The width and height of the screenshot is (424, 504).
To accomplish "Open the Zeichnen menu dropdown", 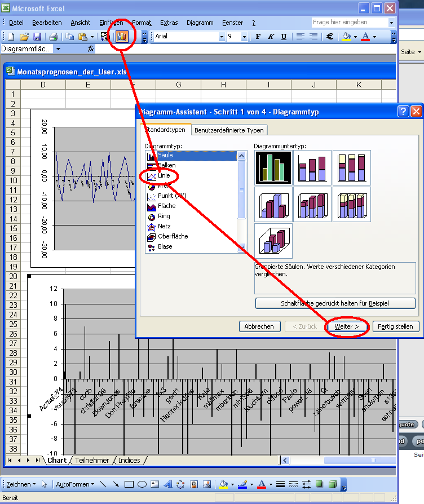I will click(x=21, y=484).
